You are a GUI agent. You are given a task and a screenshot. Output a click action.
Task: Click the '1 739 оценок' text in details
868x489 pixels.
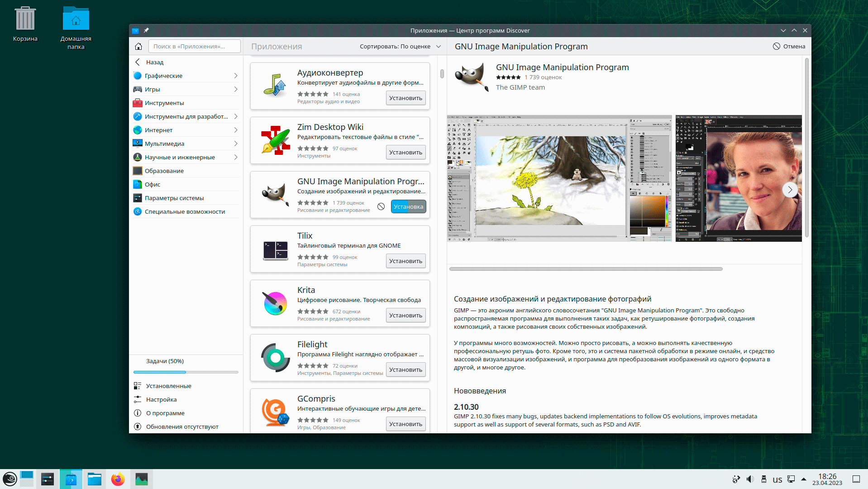(543, 77)
